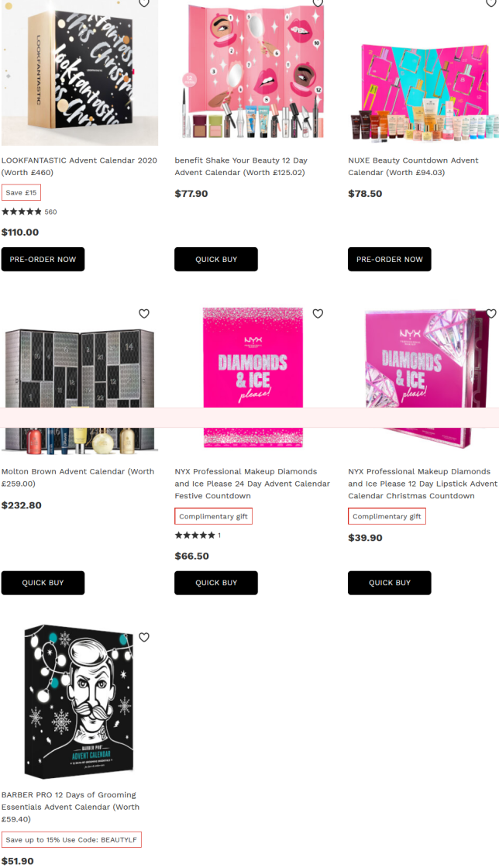
Task: Open the BARBER PRO advent calendar product image
Action: pos(79,701)
